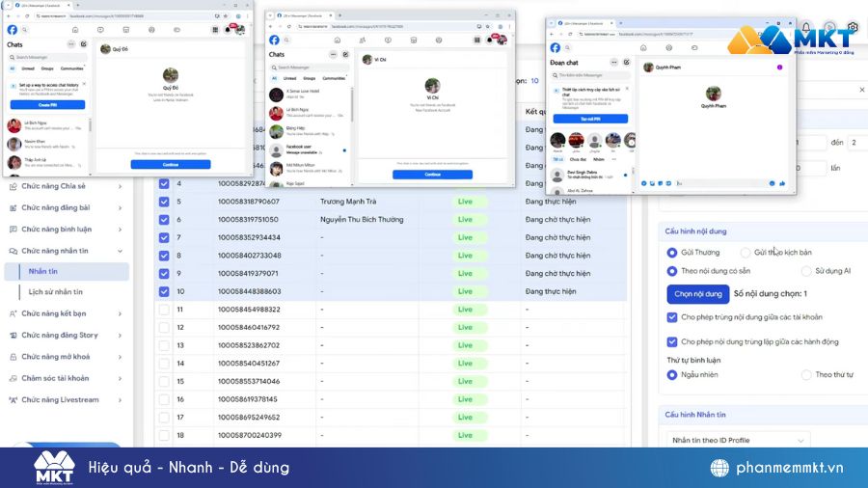Send a thumbs-up like to Quỳnh Phạm
The height and width of the screenshot is (488, 868).
(x=782, y=183)
